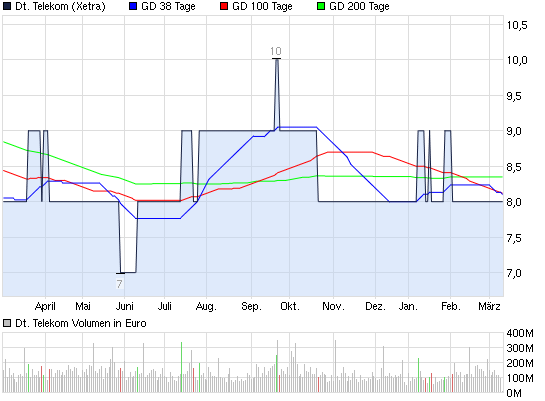Click the blue GD 38 Tage legend swatch

[133, 6]
